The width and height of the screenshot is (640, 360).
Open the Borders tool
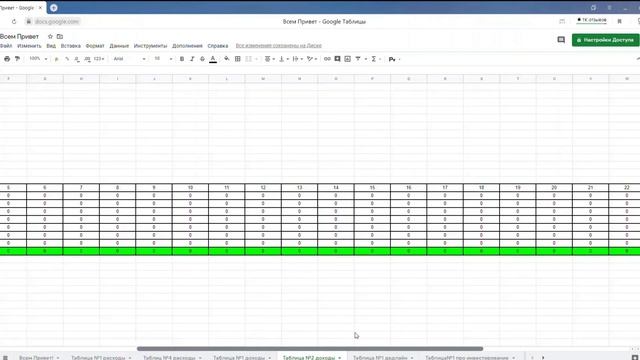point(238,59)
